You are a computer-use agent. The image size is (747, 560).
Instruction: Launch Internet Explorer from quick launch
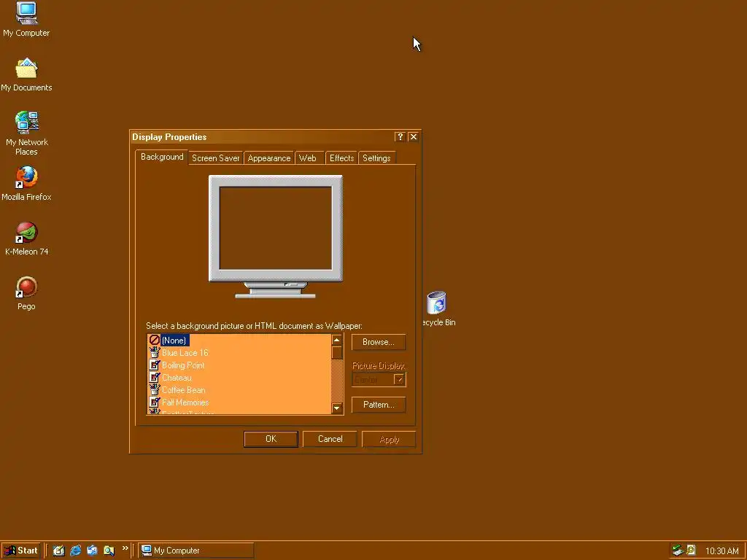pos(75,551)
